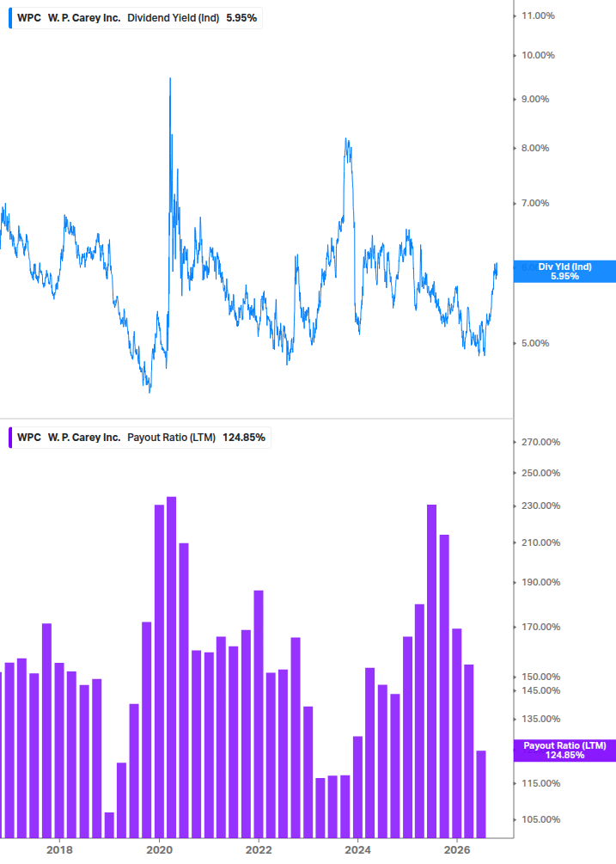Click the 5.00% yield axis label
Screen dimensions: 616x864
tap(535, 343)
